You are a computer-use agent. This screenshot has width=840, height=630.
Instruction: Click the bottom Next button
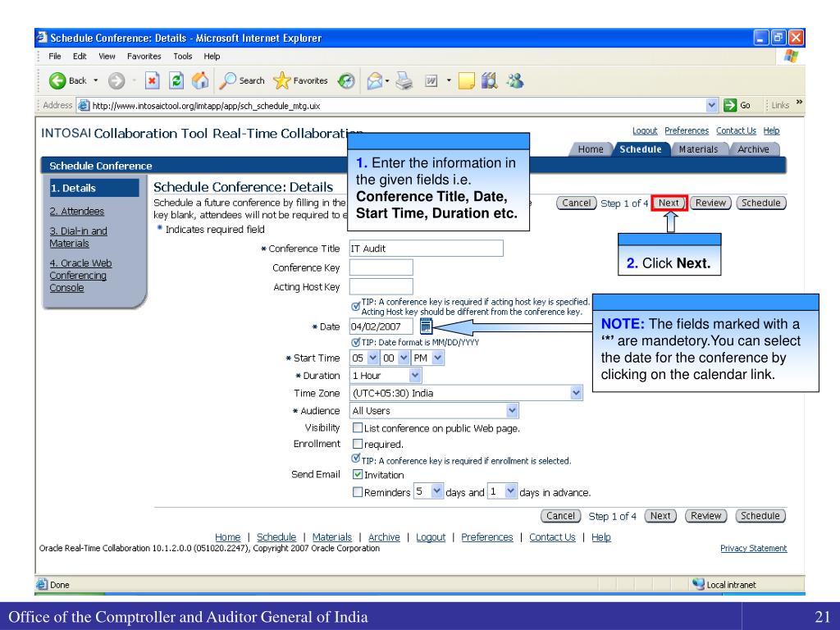pyautogui.click(x=660, y=516)
